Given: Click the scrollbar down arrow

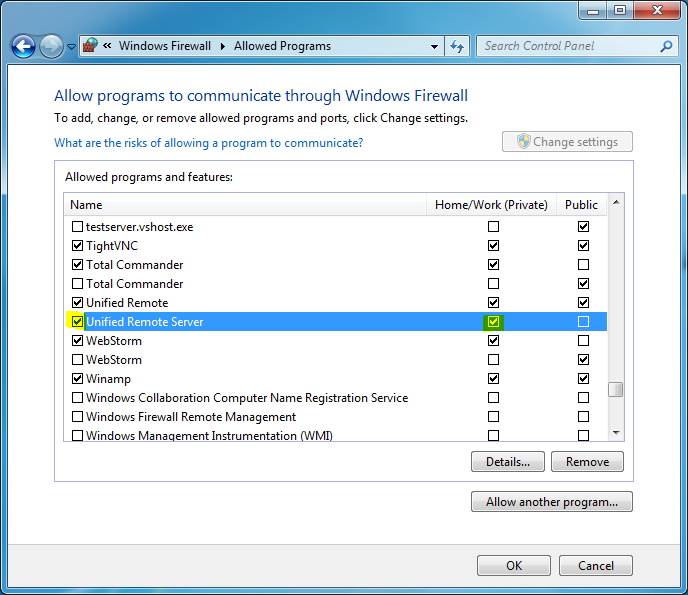Looking at the screenshot, I should (616, 433).
